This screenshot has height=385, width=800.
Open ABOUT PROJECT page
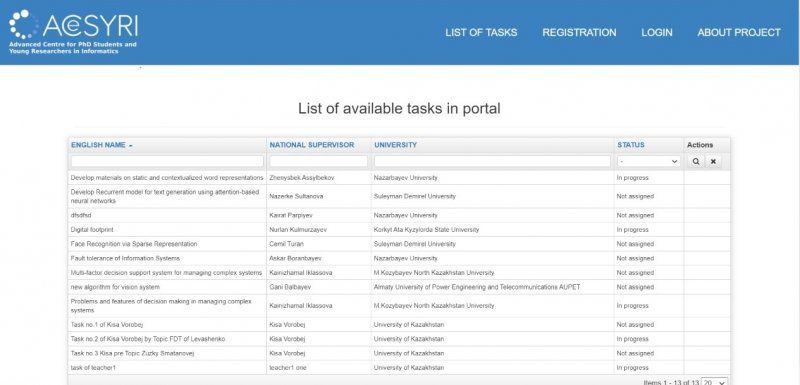tap(739, 33)
